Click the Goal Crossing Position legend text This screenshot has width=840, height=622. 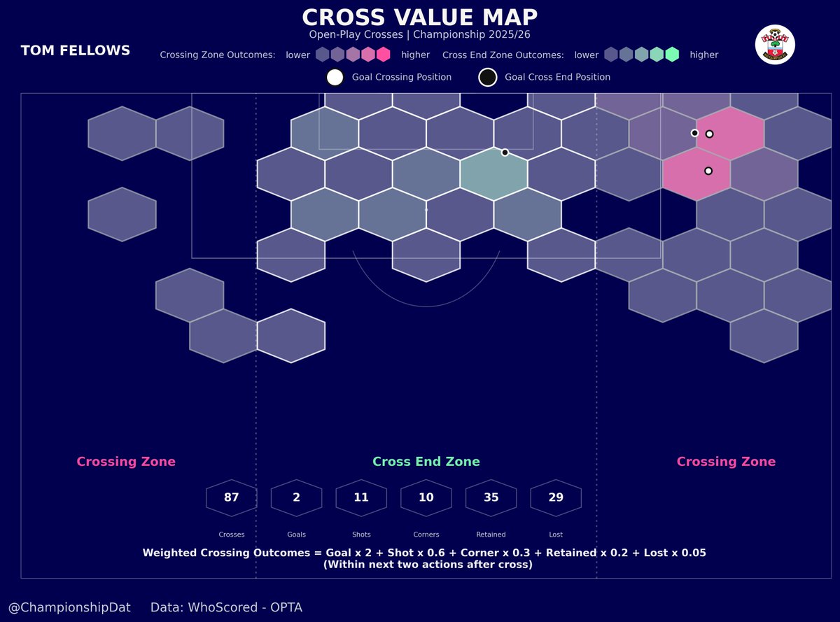pyautogui.click(x=402, y=77)
